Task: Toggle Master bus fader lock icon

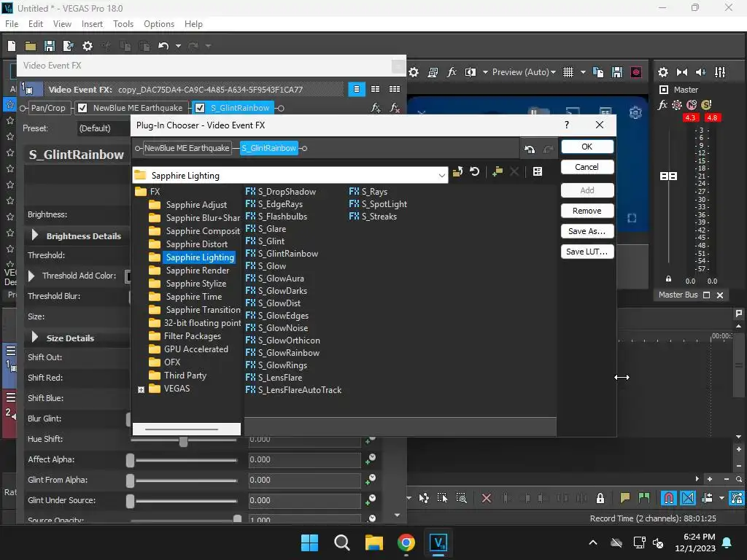Action: pos(668,279)
